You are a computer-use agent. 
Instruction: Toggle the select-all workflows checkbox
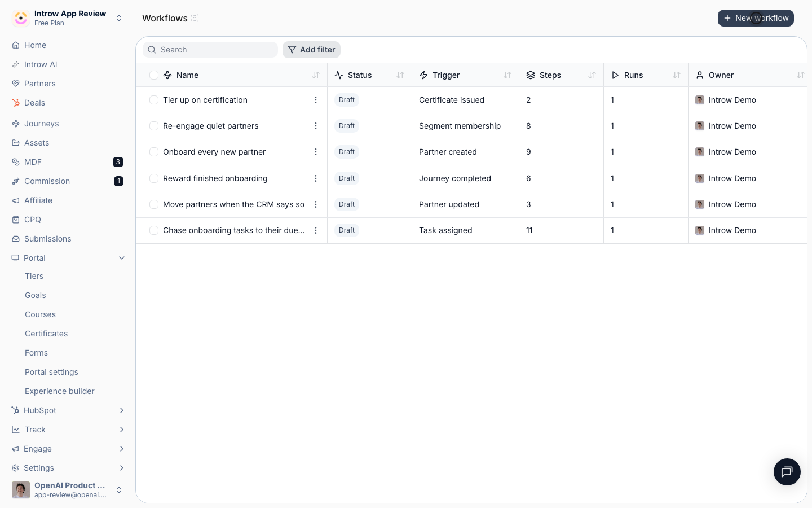coord(154,75)
